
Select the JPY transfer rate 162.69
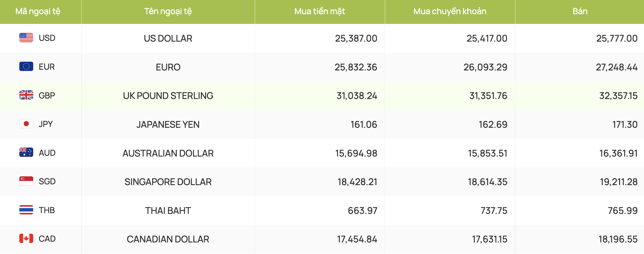point(493,125)
